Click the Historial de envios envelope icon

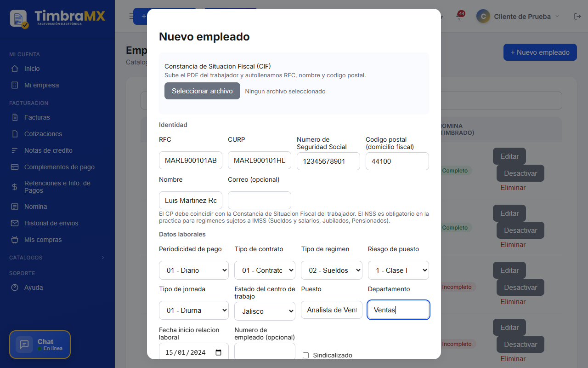(x=15, y=223)
